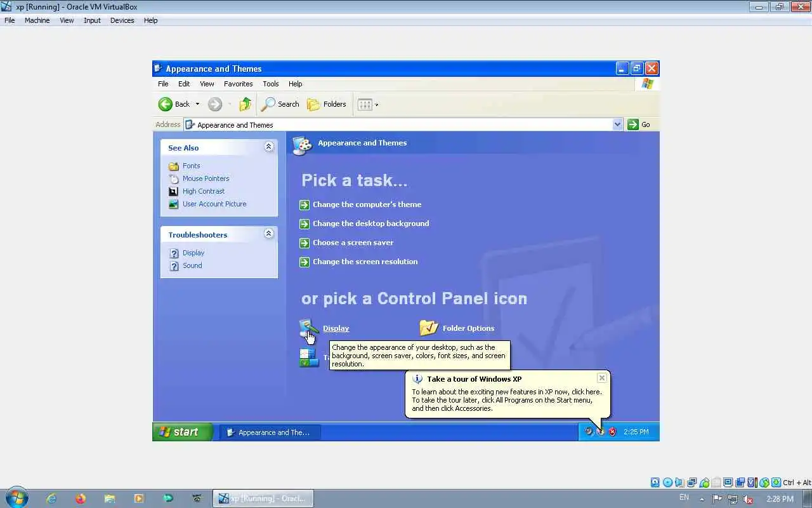Image resolution: width=812 pixels, height=508 pixels.
Task: Close the Take a tour balloon
Action: [602, 378]
